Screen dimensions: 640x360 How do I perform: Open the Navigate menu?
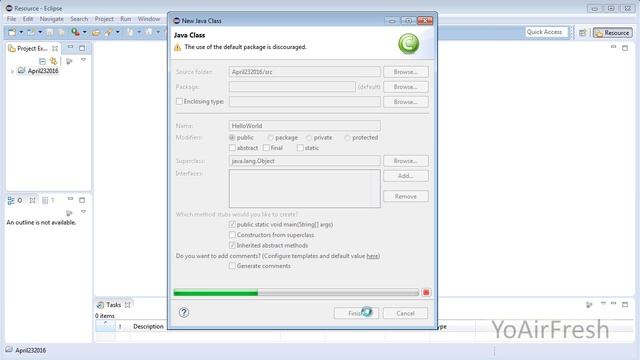[x=51, y=19]
